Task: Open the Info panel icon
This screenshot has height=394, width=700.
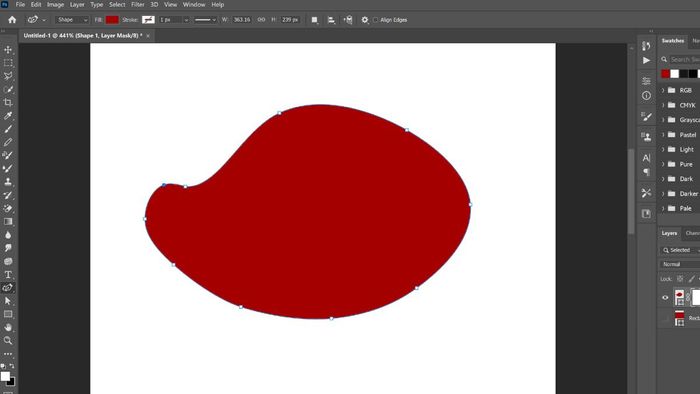Action: [646, 95]
